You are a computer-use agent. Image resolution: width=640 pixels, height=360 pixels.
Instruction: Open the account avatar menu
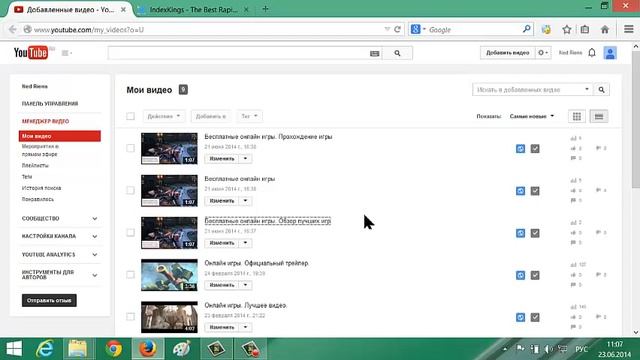(x=610, y=53)
